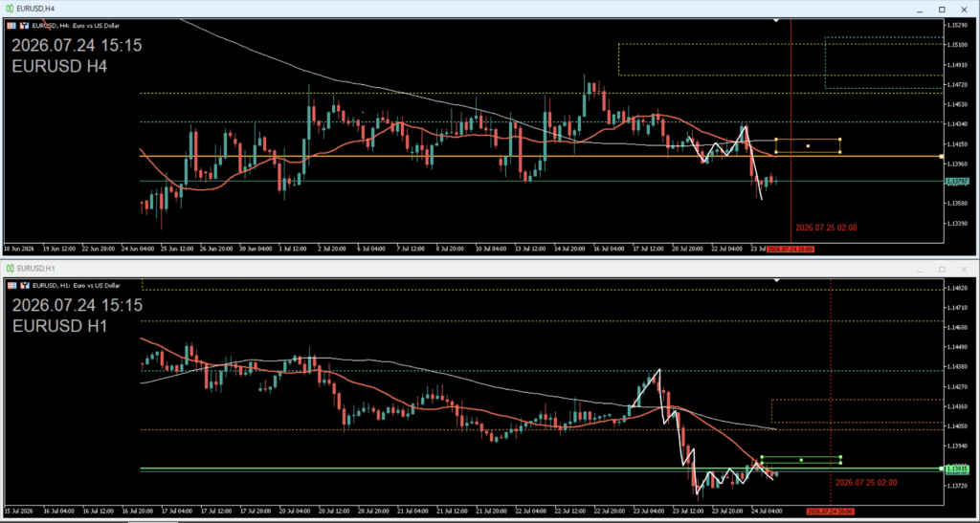980x523 pixels.
Task: Select the red vertical line label 2026.07.25 02:00 on H4
Action: pyautogui.click(x=826, y=228)
